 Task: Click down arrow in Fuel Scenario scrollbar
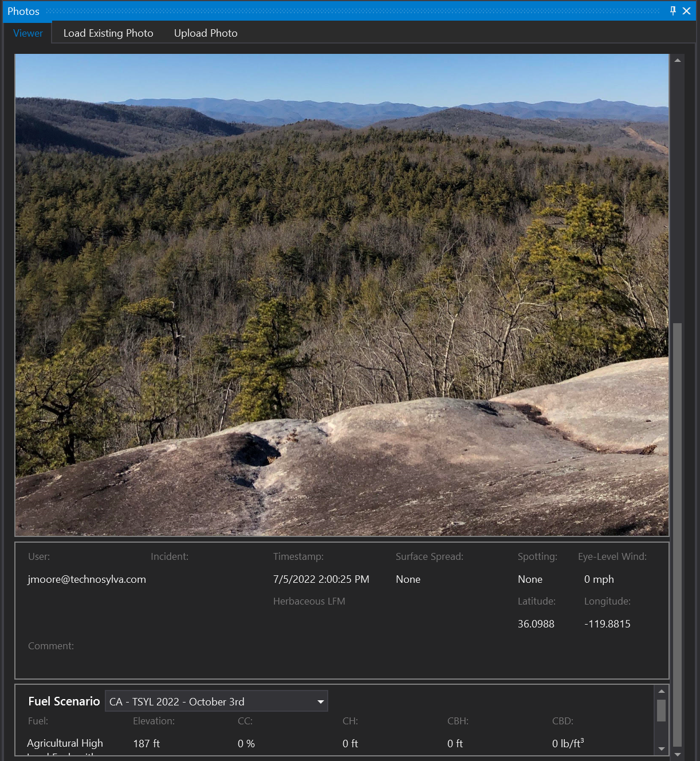pos(661,748)
